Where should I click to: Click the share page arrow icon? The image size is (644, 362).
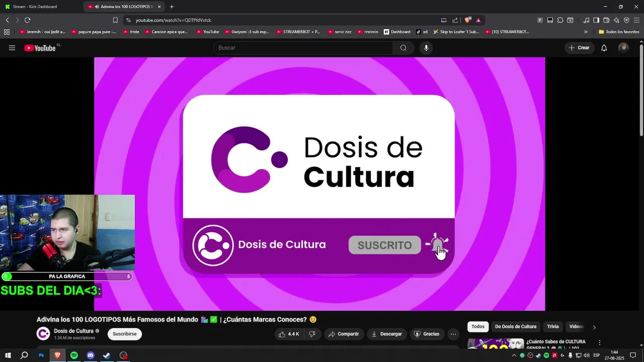point(455,20)
